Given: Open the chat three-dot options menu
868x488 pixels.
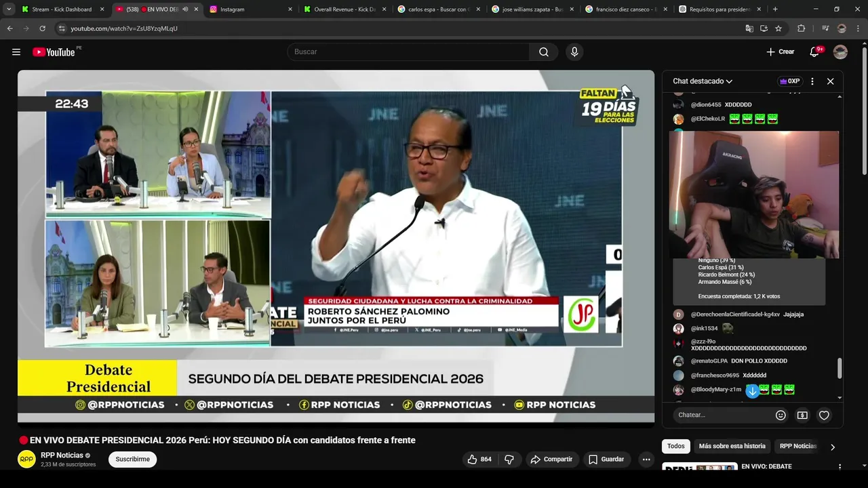Looking at the screenshot, I should pyautogui.click(x=812, y=81).
